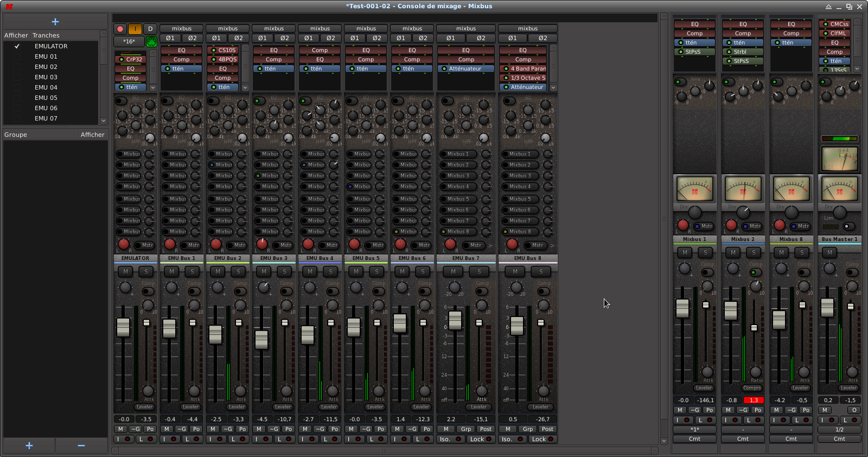Mute the EMU Bus 2 channel

218,271
